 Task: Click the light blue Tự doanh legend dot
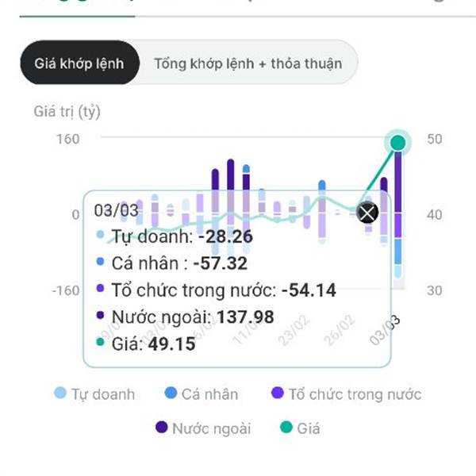point(59,393)
